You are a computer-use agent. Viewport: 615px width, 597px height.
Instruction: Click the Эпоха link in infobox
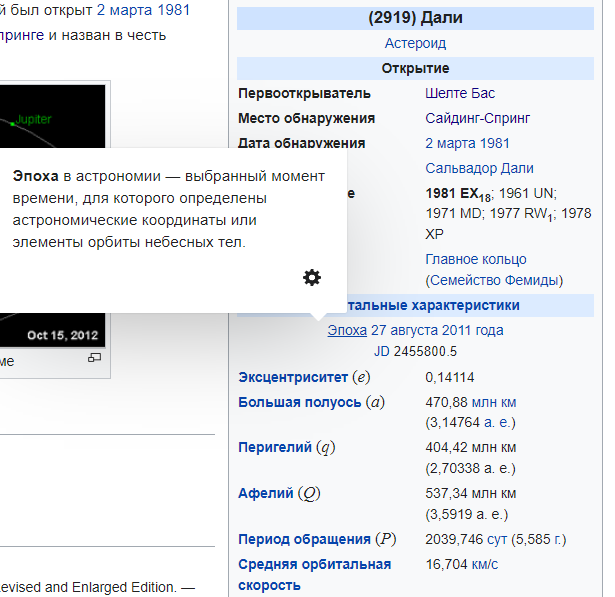coord(346,330)
